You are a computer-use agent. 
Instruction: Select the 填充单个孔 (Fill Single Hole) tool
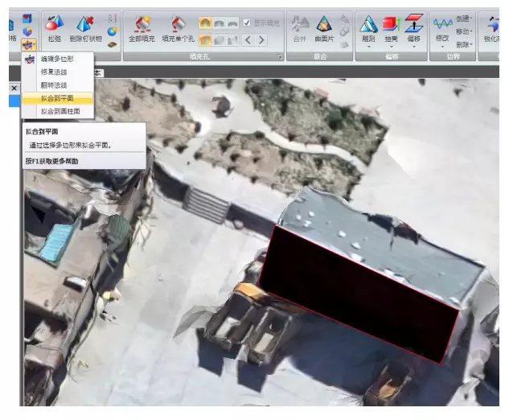click(179, 26)
